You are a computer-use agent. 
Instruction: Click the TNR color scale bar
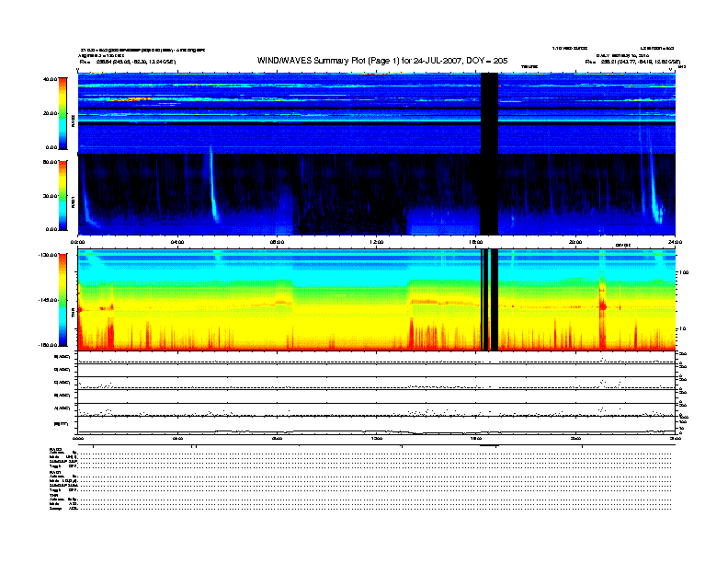(x=63, y=300)
